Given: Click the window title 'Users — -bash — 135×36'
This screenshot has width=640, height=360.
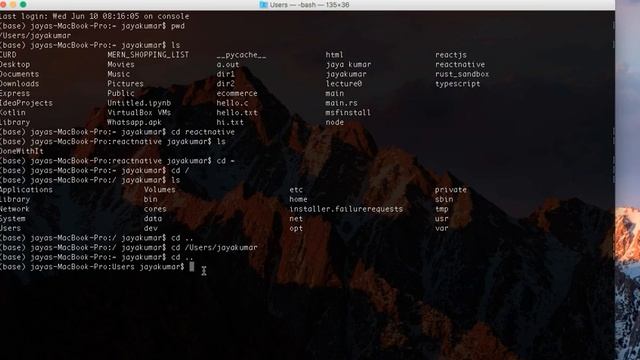Looking at the screenshot, I should (310, 5).
